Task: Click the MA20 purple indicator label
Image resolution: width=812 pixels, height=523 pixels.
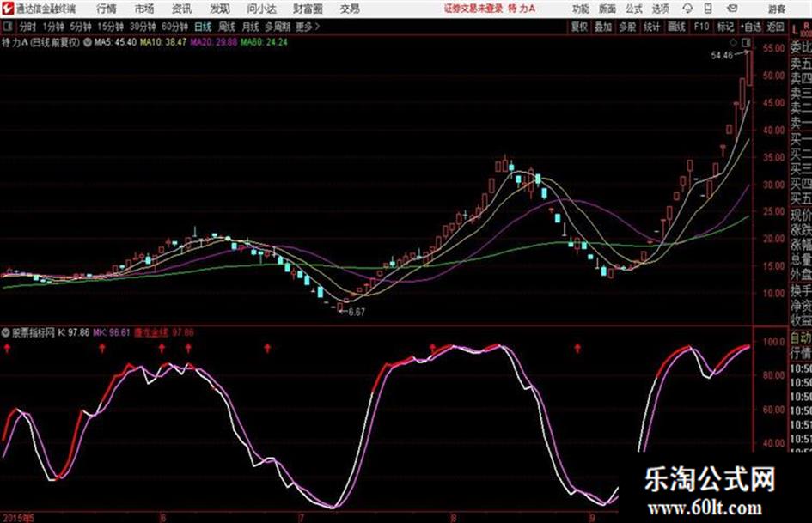Action: (x=213, y=42)
